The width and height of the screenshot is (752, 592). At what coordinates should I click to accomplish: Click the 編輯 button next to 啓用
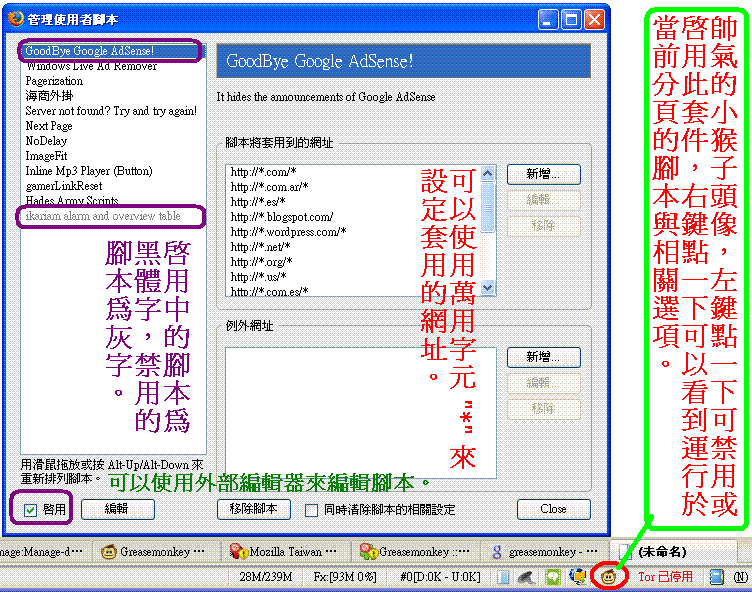point(118,509)
